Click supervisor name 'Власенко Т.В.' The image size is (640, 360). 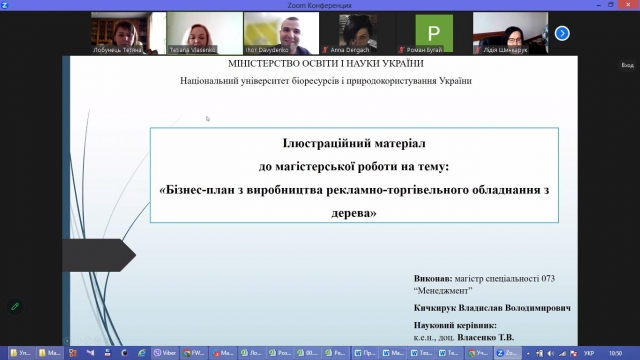(486, 338)
